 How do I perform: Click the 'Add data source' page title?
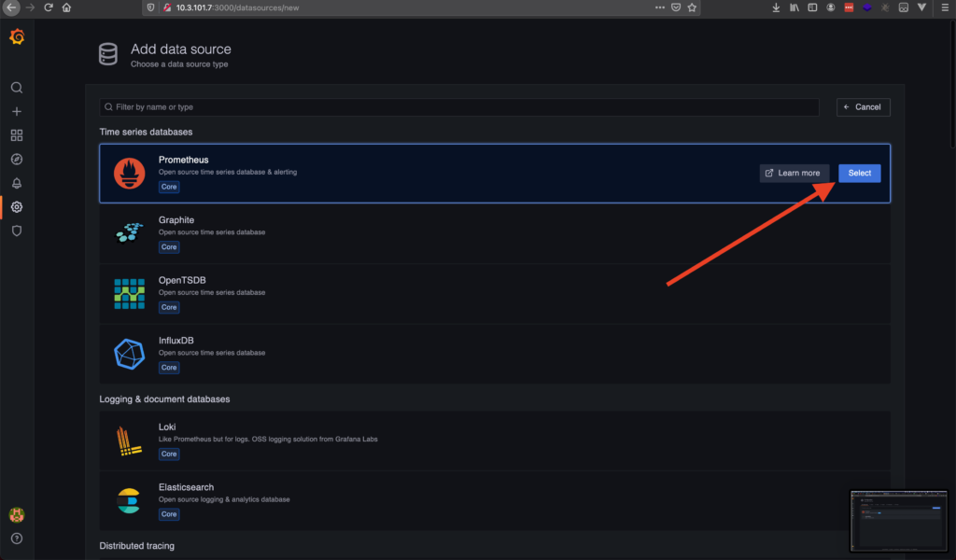coord(180,49)
